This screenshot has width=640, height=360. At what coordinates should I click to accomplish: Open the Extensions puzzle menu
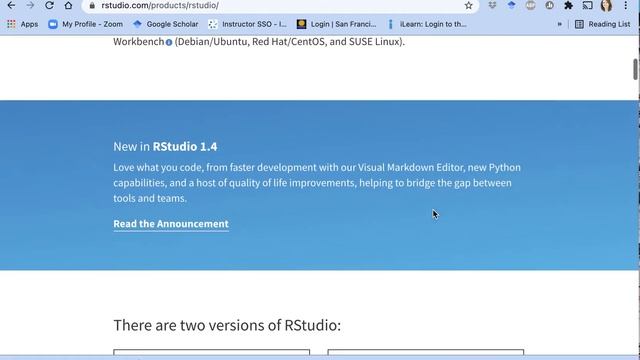568,5
